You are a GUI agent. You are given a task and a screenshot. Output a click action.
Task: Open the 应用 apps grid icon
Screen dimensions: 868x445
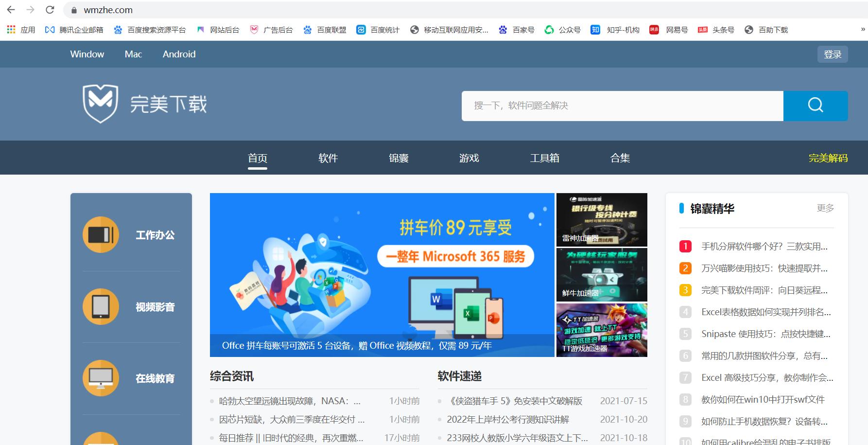click(x=11, y=30)
